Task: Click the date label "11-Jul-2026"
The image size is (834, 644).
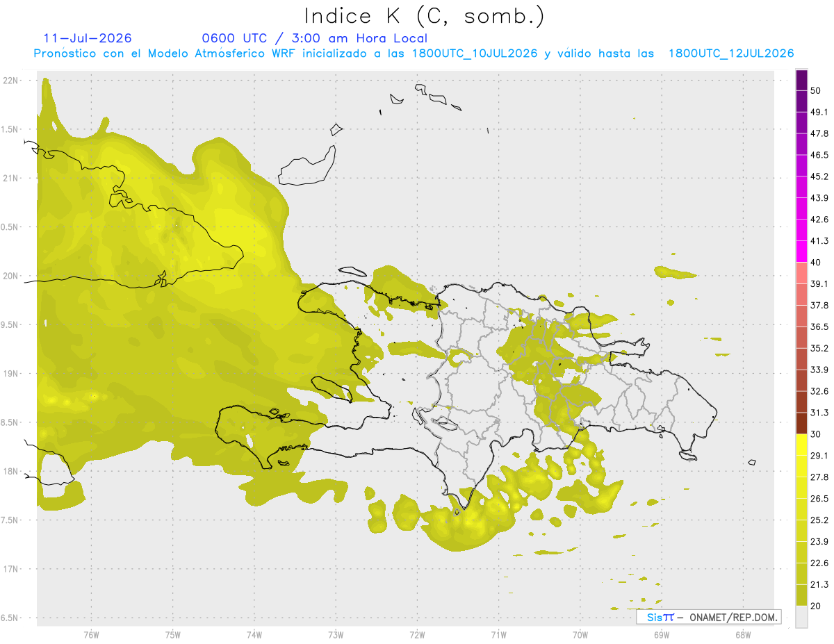Action: (x=88, y=38)
